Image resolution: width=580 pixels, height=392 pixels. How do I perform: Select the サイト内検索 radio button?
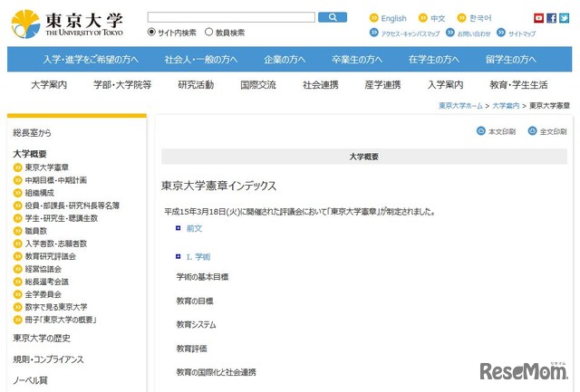pyautogui.click(x=151, y=32)
